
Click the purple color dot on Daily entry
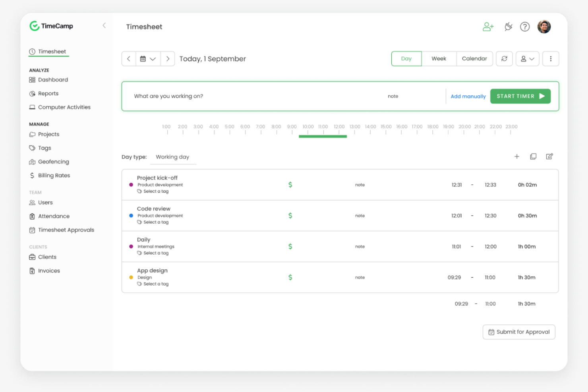click(x=131, y=246)
